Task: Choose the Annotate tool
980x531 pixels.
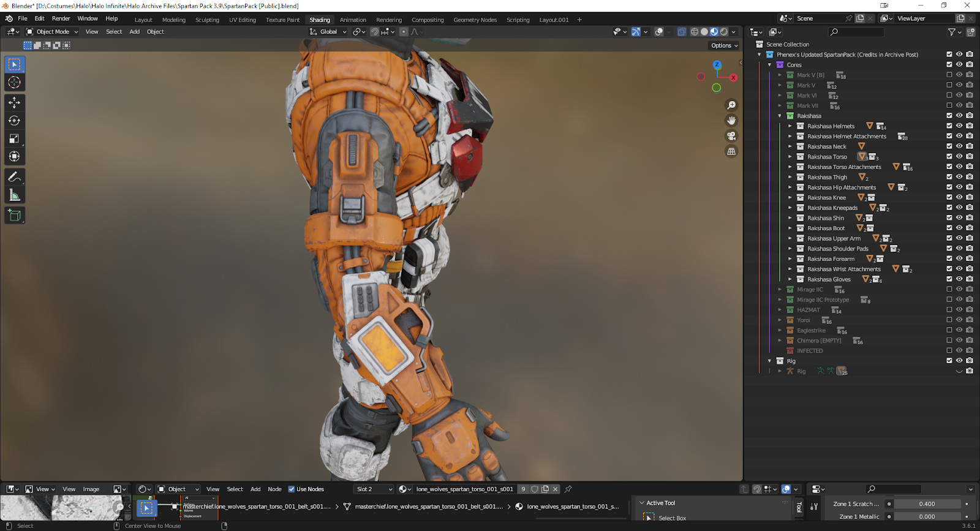Action: [15, 177]
